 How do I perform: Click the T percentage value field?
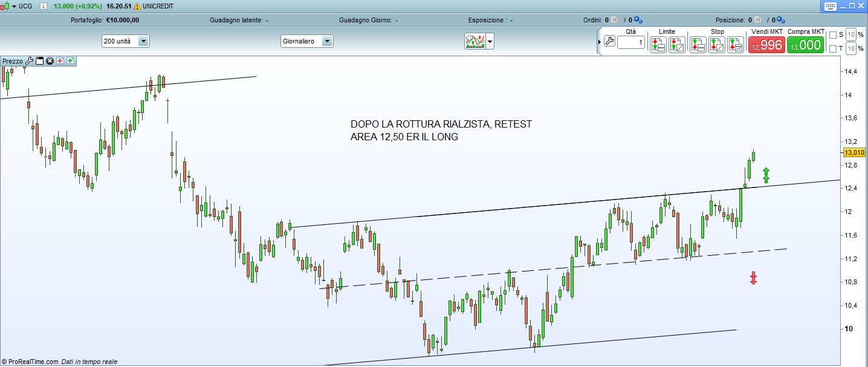(x=850, y=48)
